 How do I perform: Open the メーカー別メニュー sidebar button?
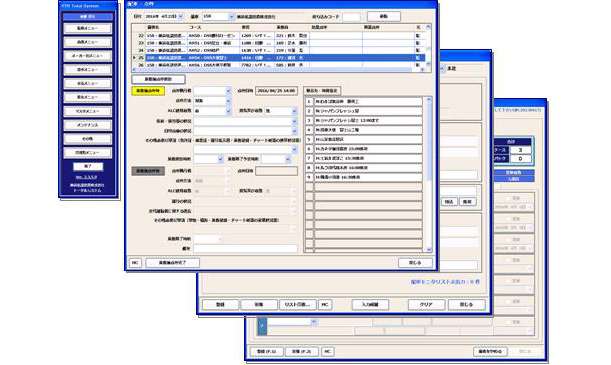tap(88, 56)
